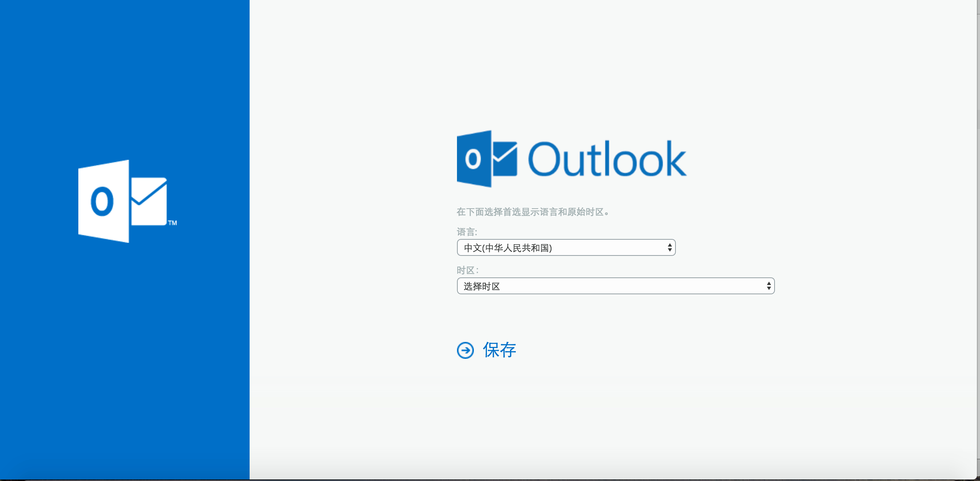The width and height of the screenshot is (980, 481).
Task: Click the white Outlook logo on blue panel
Action: (127, 201)
